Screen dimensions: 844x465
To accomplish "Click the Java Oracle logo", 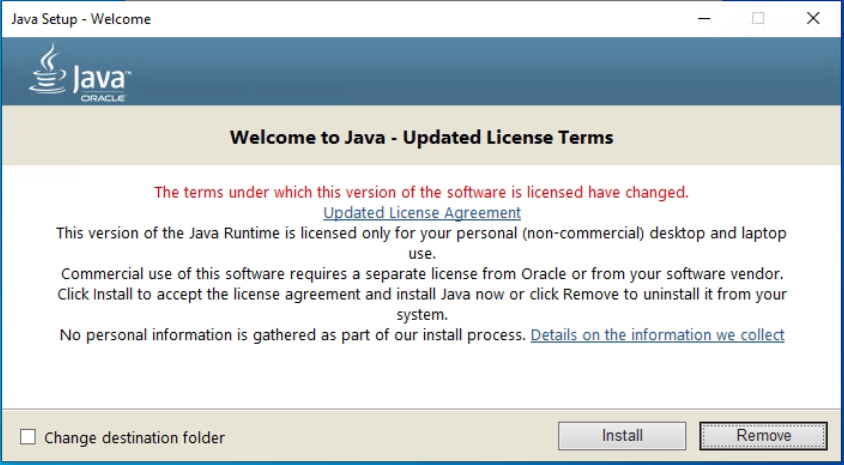I will click(80, 73).
